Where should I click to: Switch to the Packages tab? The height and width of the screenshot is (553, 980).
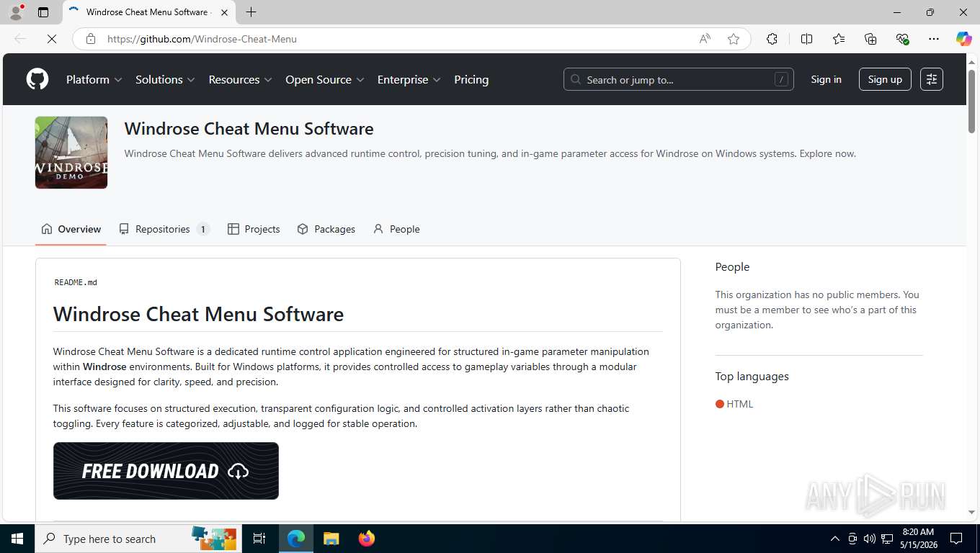point(326,229)
